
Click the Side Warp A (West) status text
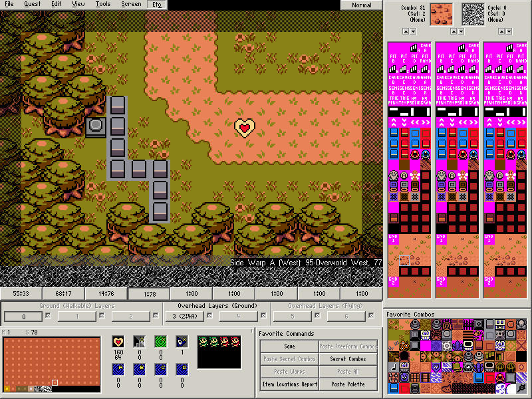click(306, 263)
